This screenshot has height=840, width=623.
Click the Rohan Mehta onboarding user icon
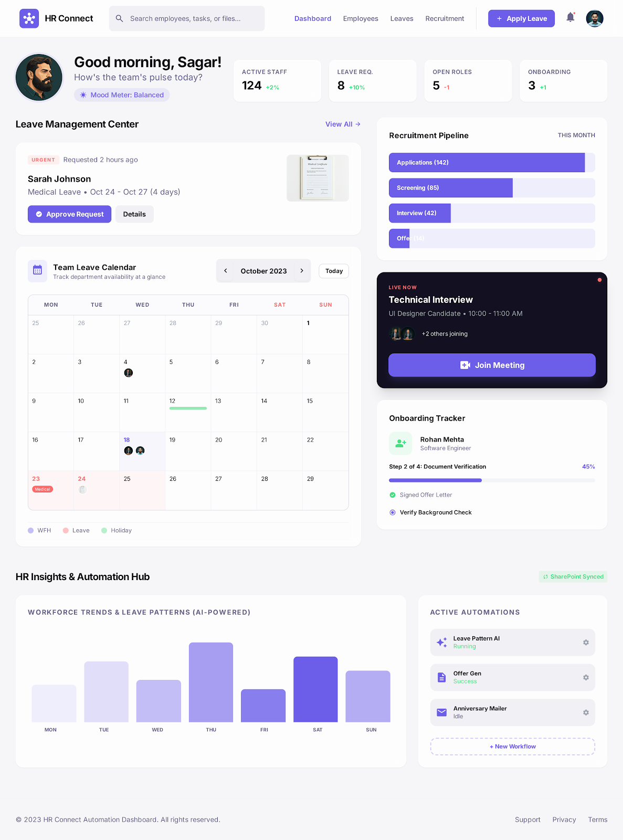(x=400, y=444)
